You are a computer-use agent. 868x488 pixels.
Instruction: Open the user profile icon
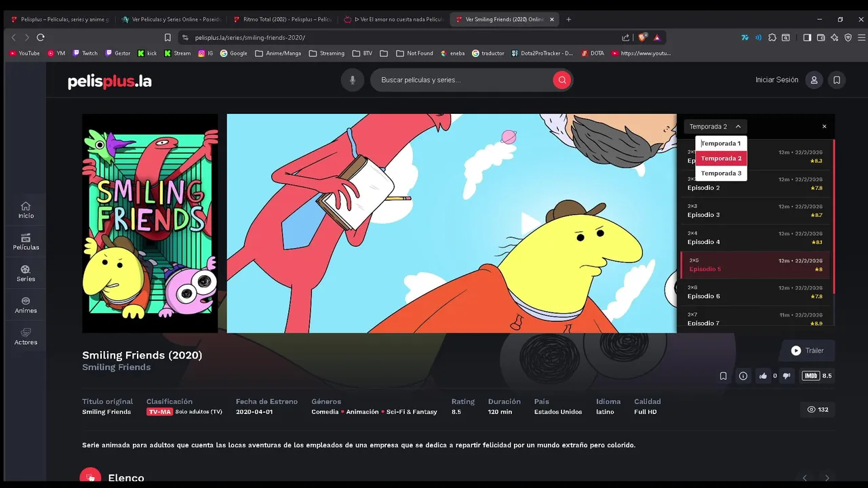tap(814, 80)
